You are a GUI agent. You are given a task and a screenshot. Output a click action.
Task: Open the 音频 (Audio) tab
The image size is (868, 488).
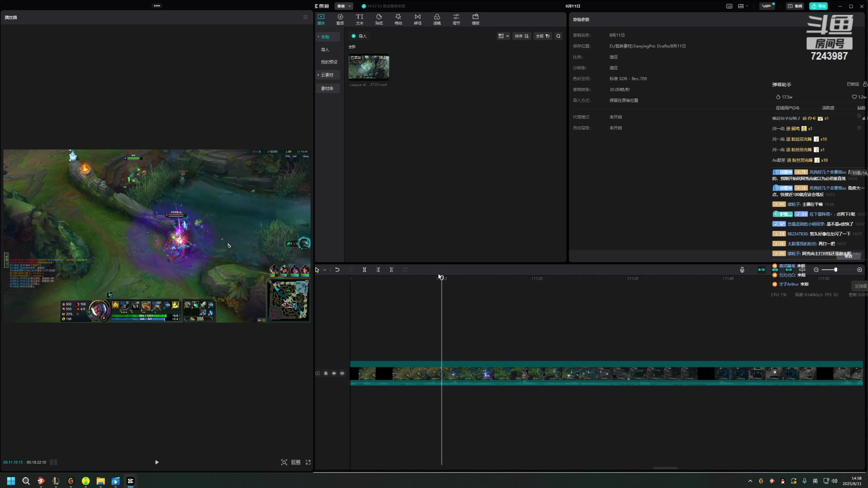tap(340, 19)
